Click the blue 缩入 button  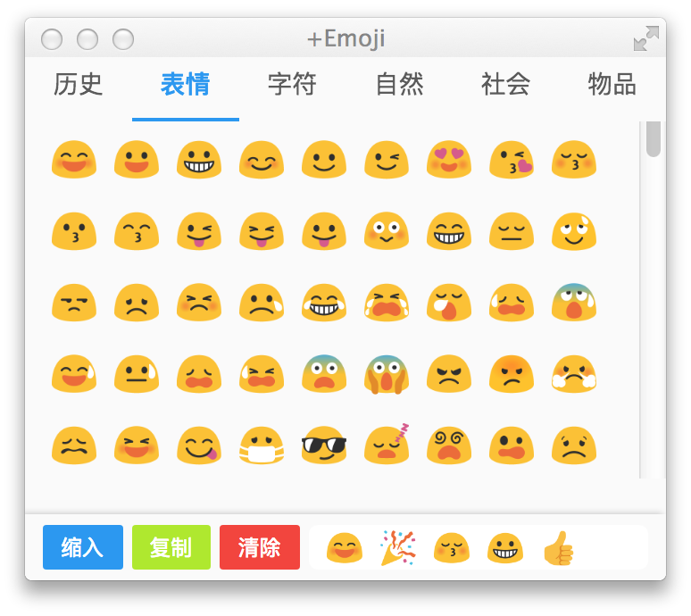click(x=83, y=547)
